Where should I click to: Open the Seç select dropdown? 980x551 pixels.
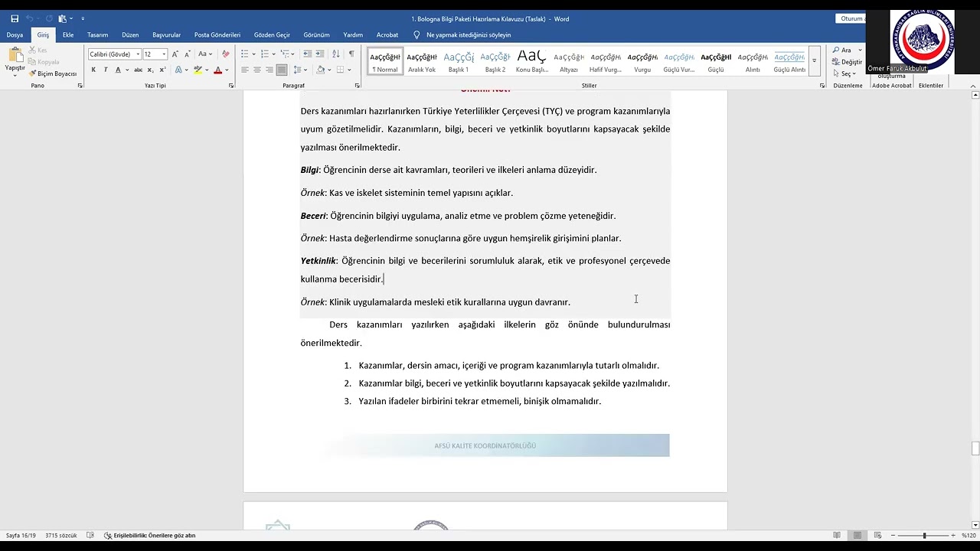(x=844, y=73)
